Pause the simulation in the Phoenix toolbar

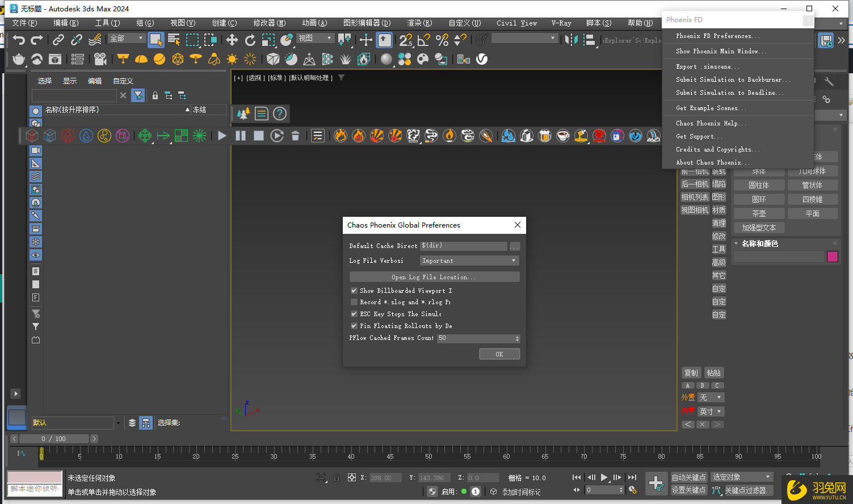[240, 136]
